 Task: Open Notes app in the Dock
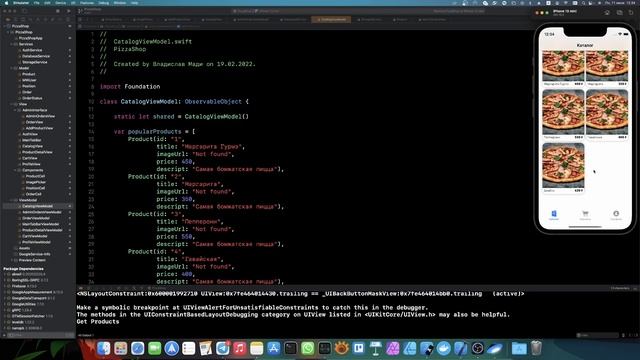pyautogui.click(x=257, y=348)
